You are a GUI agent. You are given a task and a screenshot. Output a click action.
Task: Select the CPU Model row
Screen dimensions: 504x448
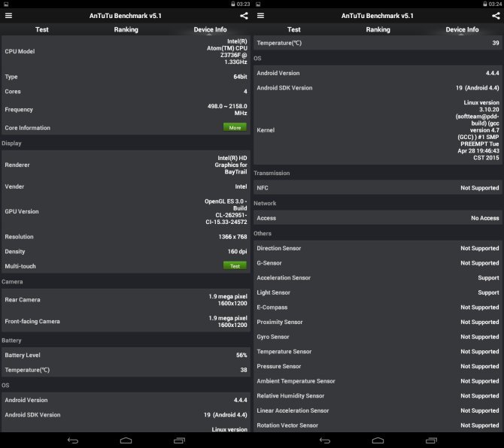click(x=126, y=51)
